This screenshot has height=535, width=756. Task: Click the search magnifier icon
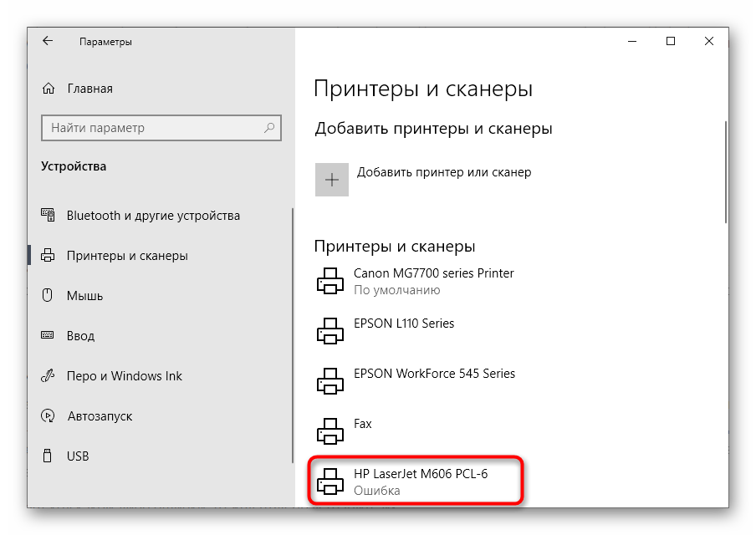[270, 128]
